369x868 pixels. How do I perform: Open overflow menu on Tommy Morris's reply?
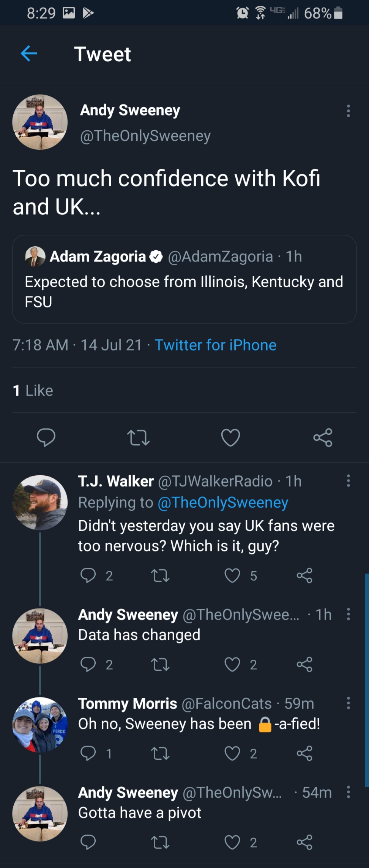click(x=348, y=703)
